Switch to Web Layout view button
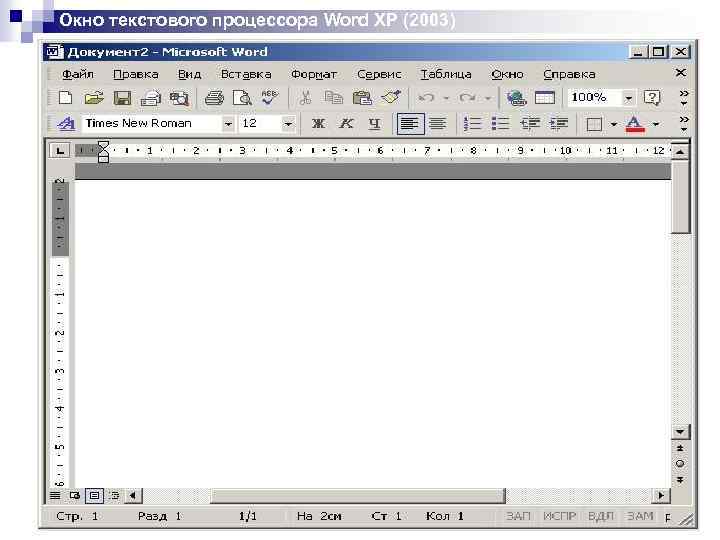 tap(75, 495)
